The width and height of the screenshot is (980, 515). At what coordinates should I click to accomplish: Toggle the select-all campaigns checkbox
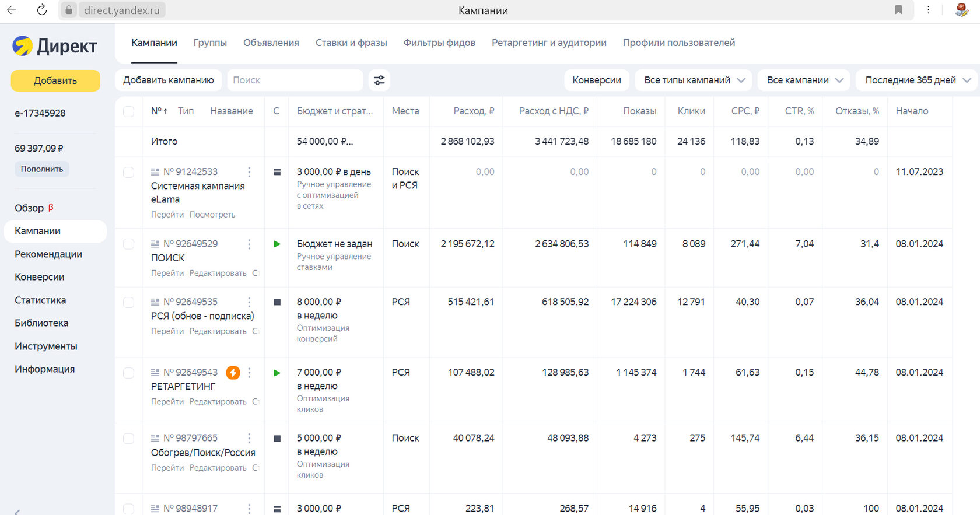(x=129, y=111)
